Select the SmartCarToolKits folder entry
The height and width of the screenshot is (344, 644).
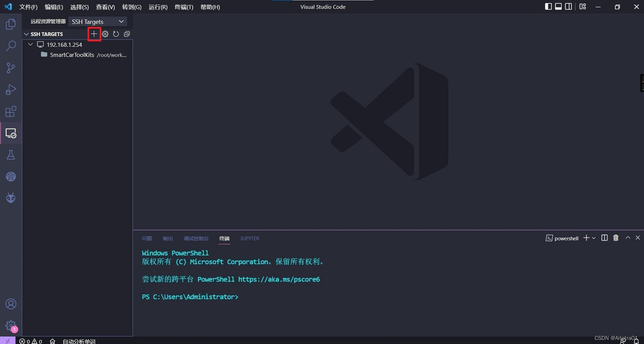coord(78,55)
